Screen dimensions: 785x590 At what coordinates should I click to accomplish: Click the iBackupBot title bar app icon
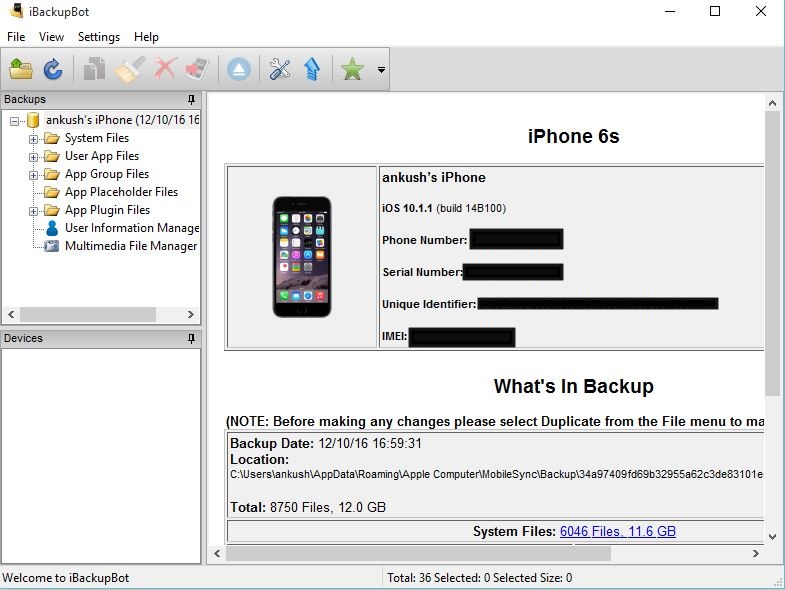click(17, 11)
